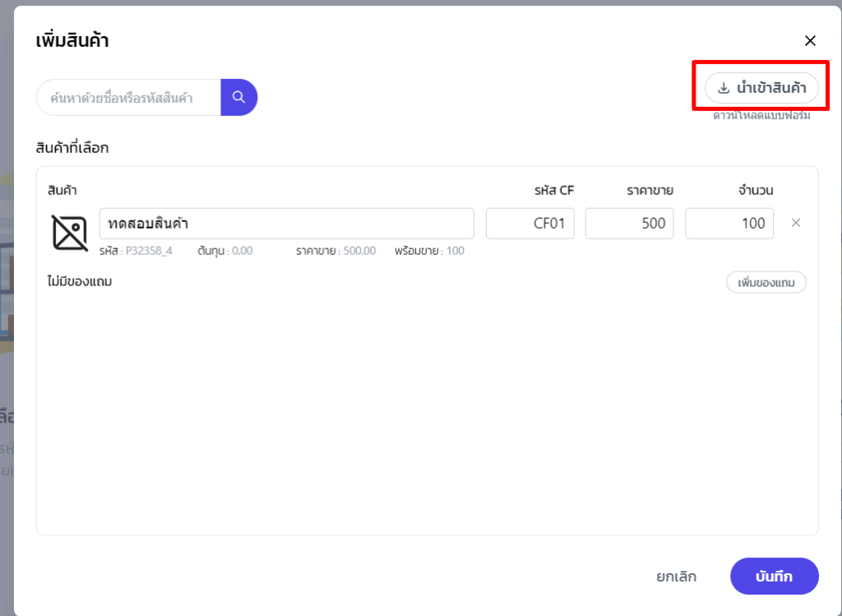Remove the ทดสอบสินค้า product row
This screenshot has height=616, width=842.
pyautogui.click(x=795, y=223)
